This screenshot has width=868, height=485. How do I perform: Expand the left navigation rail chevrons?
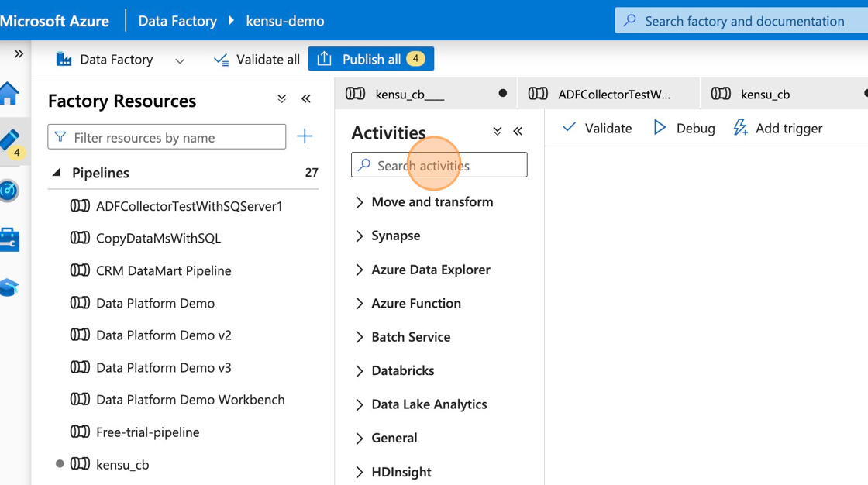19,53
